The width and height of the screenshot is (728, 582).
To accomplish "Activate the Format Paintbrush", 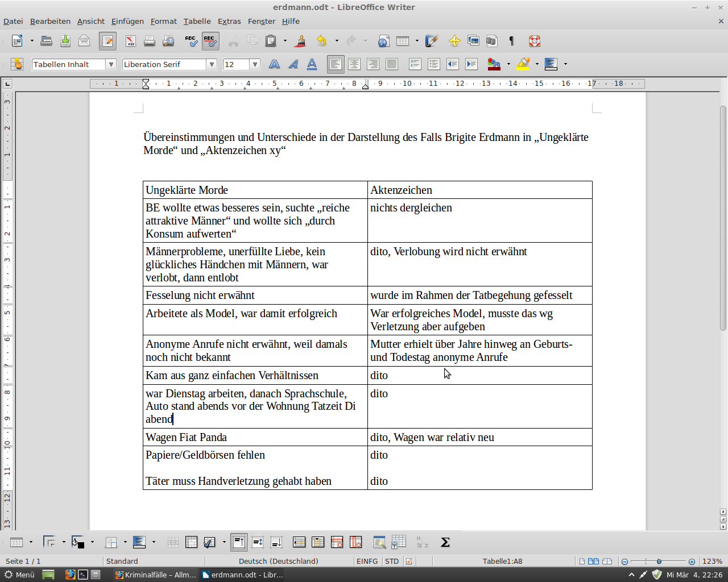I will pyautogui.click(x=301, y=41).
